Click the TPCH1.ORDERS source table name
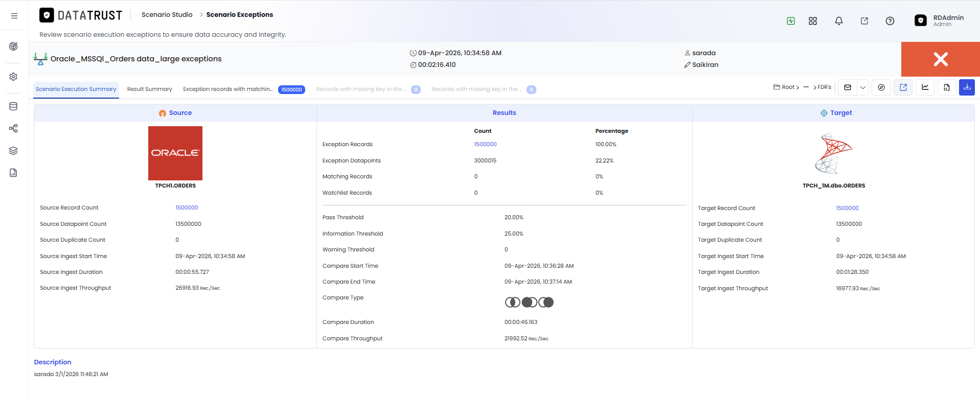The image size is (980, 395). tap(175, 186)
